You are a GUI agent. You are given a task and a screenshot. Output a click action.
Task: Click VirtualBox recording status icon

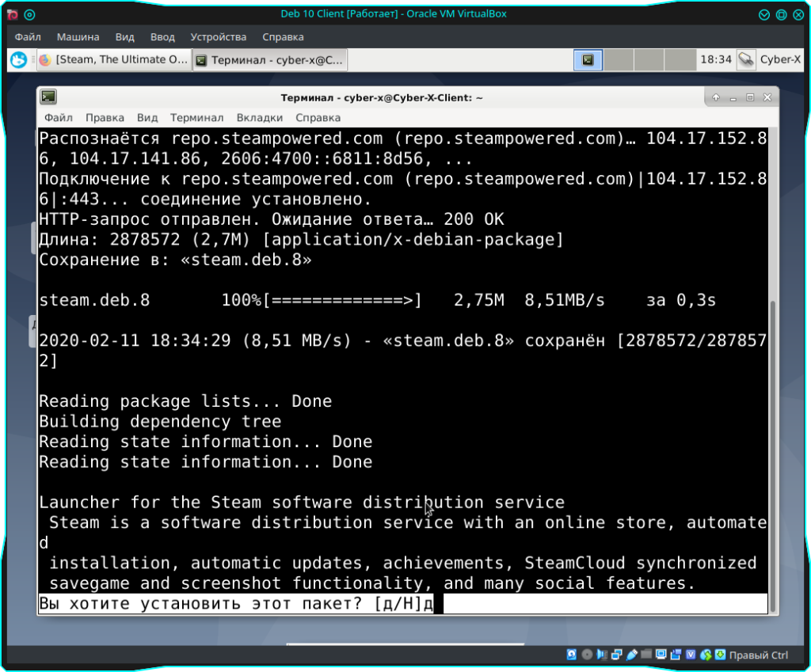[676, 655]
